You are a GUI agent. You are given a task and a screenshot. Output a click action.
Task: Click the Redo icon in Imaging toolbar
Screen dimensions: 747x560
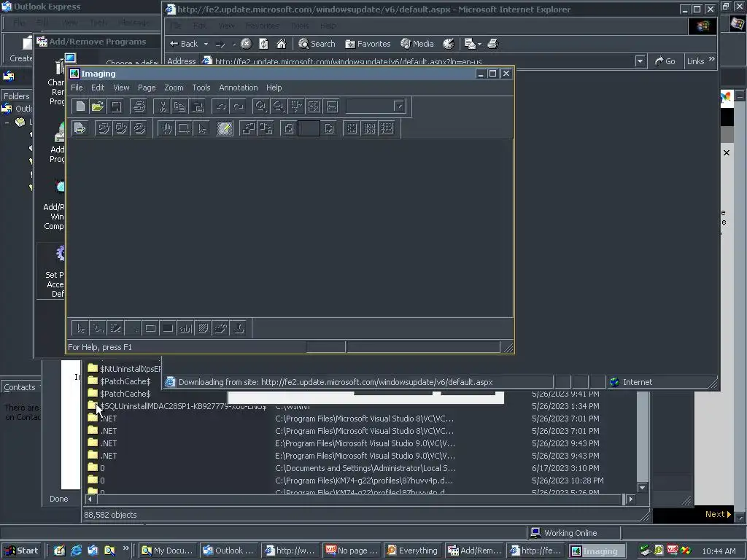239,106
